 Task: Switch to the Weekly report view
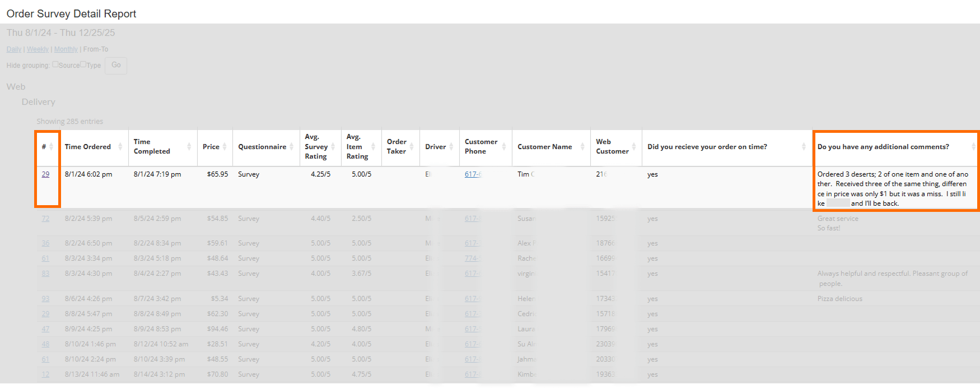(38, 49)
